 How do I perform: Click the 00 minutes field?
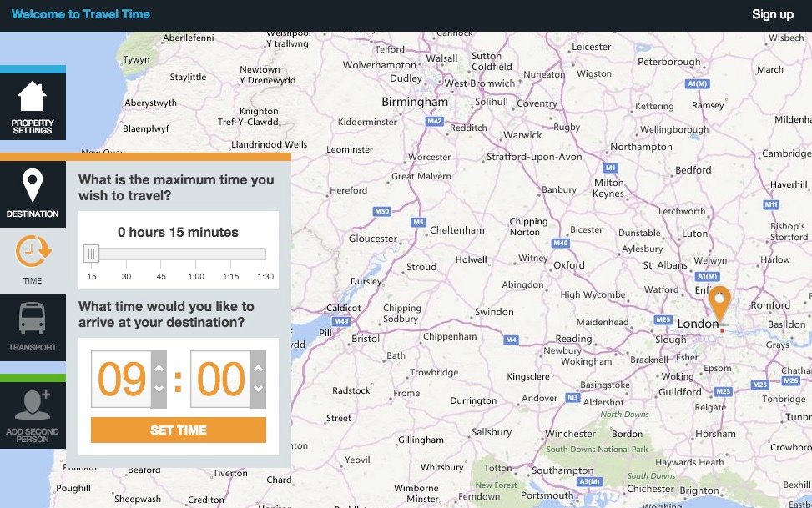221,379
